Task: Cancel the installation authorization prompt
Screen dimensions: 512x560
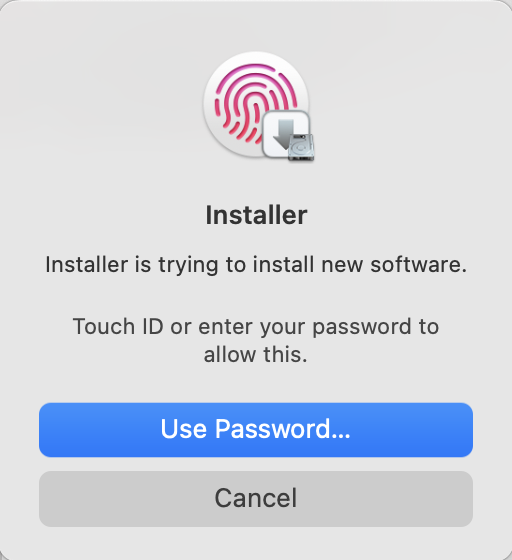Action: tap(256, 499)
